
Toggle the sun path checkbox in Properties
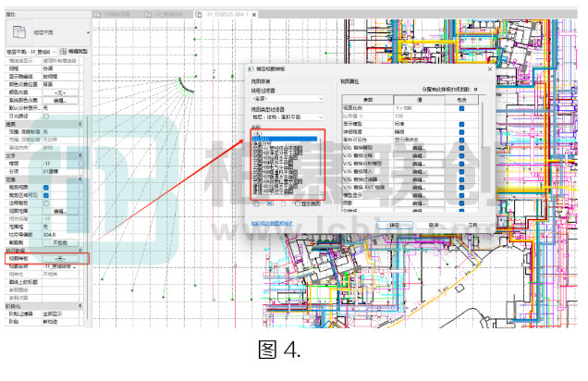point(46,117)
